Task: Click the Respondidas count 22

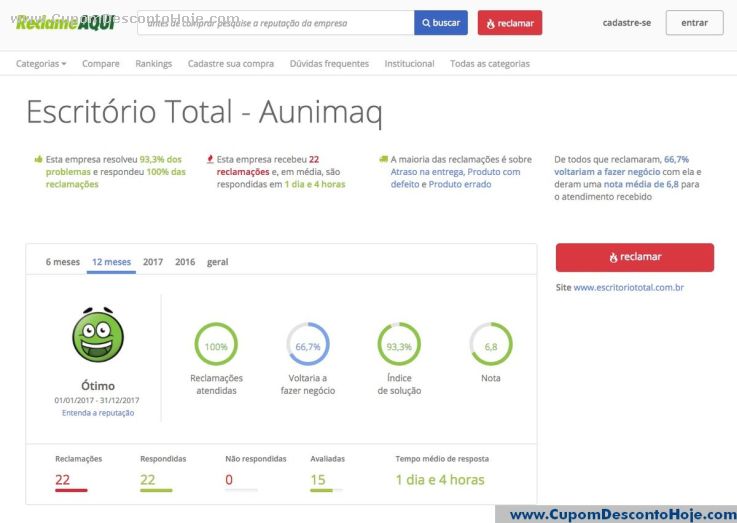Action: pyautogui.click(x=147, y=480)
